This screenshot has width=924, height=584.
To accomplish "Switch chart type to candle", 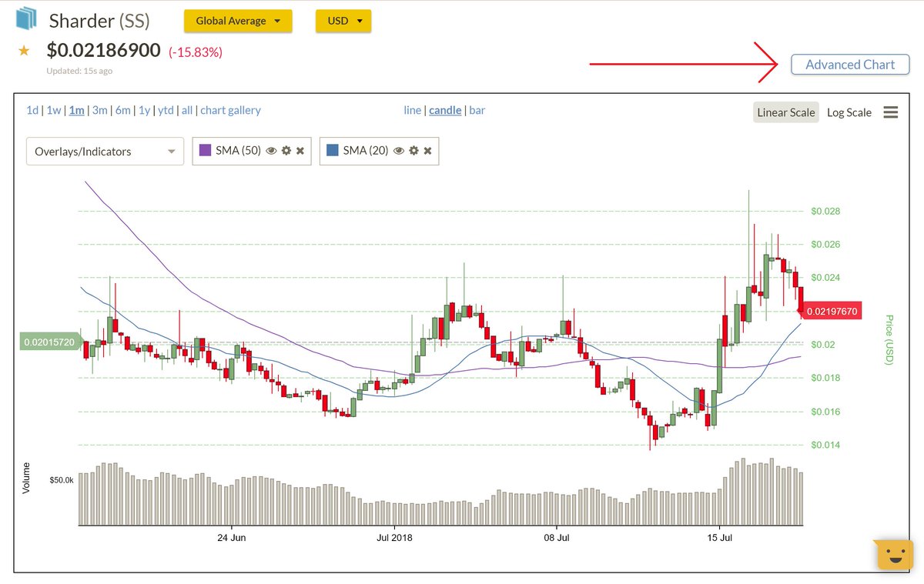I will click(445, 110).
